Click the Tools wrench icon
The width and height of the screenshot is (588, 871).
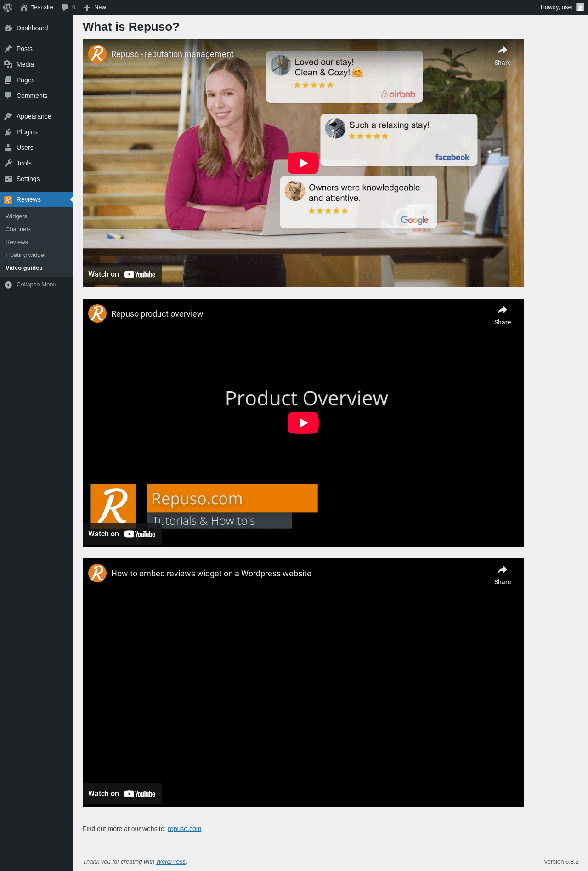coord(8,163)
